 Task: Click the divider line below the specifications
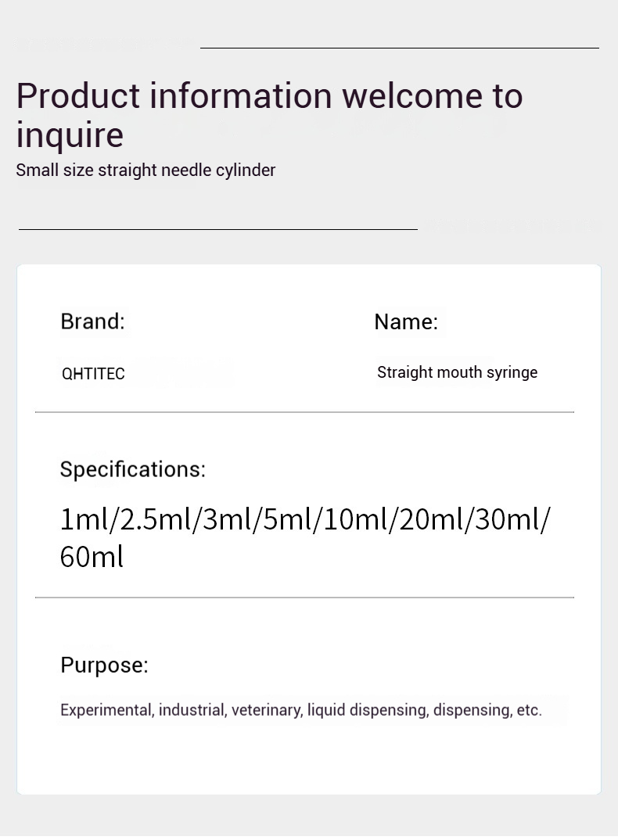coord(304,598)
